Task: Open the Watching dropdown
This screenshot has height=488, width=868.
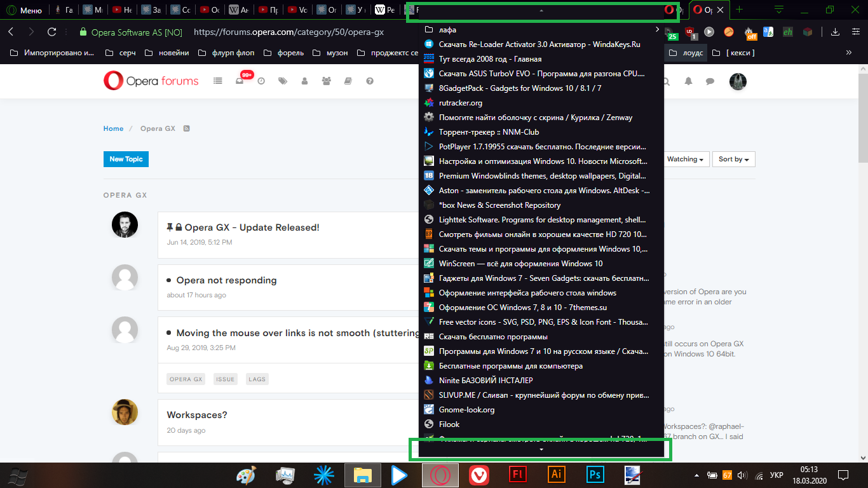Action: [x=685, y=159]
